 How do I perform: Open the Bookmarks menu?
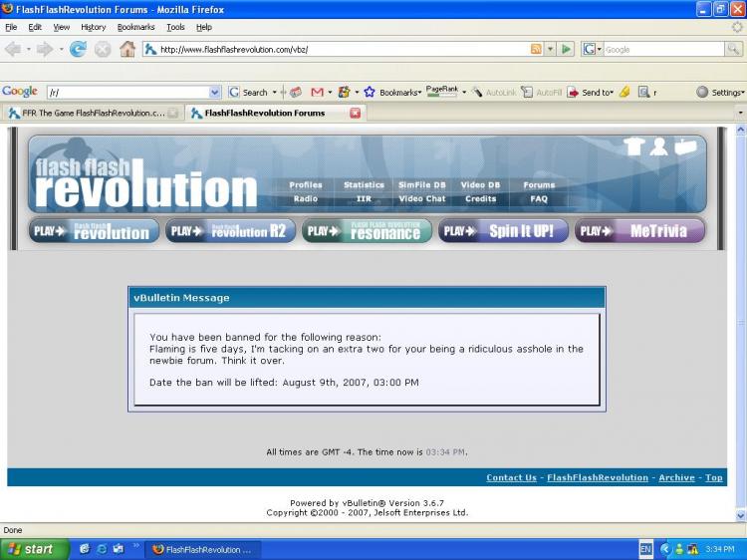(136, 27)
